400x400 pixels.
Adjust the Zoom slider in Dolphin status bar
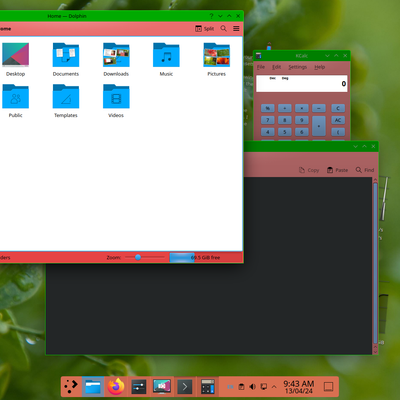point(145,257)
